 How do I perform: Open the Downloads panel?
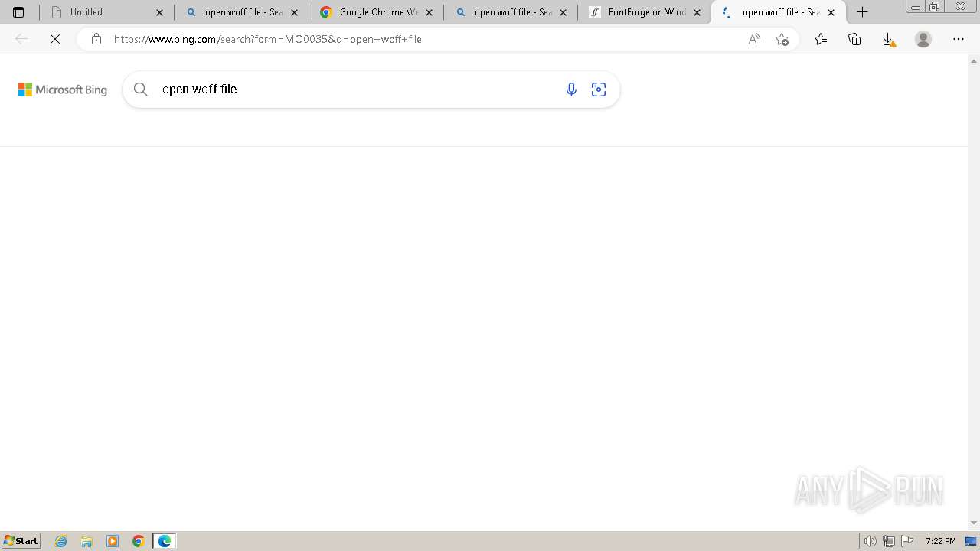point(889,39)
